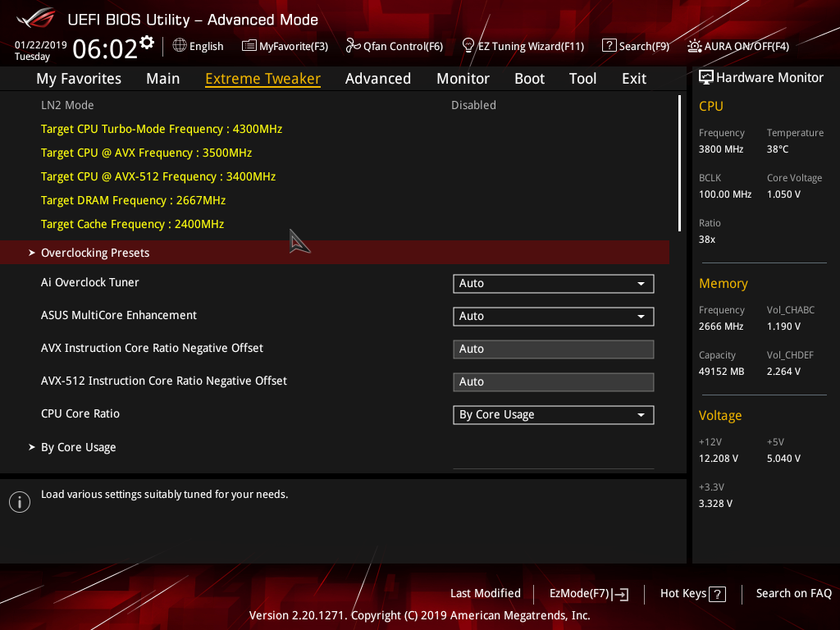The height and width of the screenshot is (630, 840).
Task: Open Qfan Control fan icon
Action: [353, 46]
